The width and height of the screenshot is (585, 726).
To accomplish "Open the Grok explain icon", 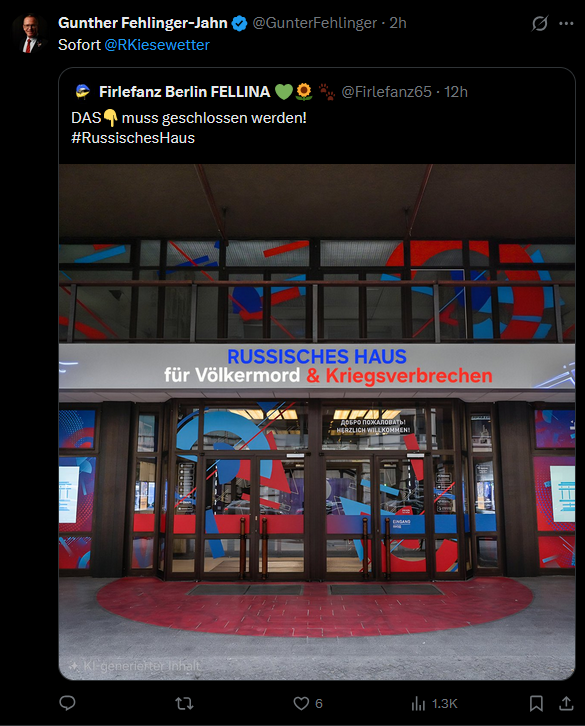I will pos(540,23).
